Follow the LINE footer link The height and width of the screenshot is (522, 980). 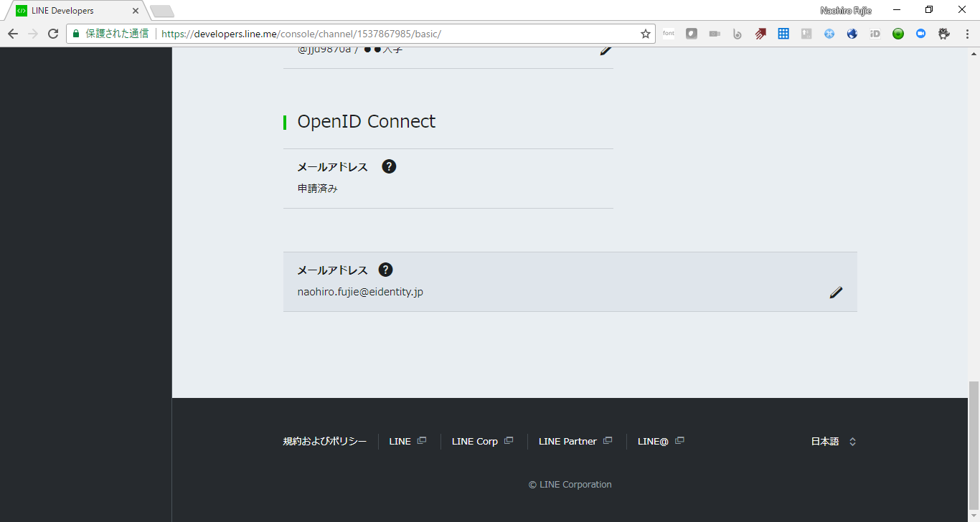coord(407,442)
